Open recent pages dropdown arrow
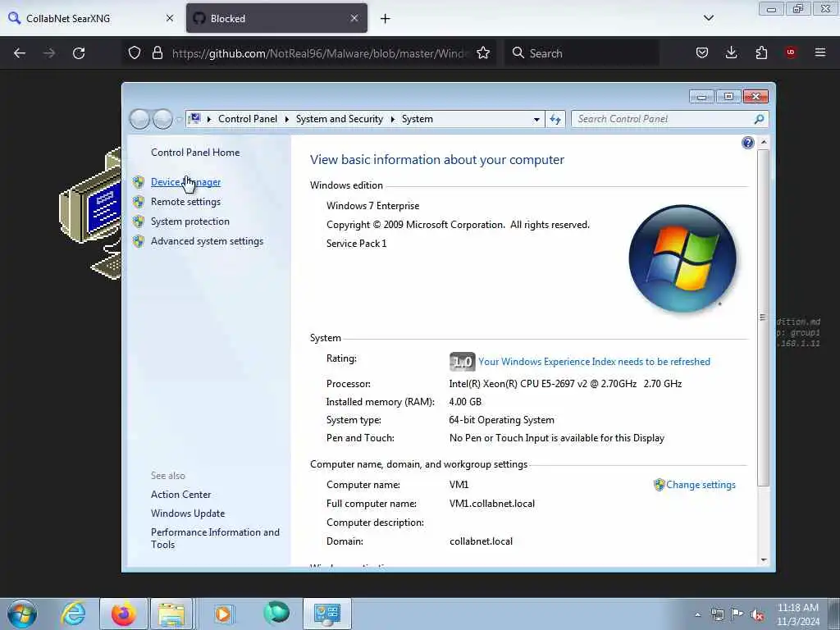Viewport: 840px width, 630px height. 179,119
